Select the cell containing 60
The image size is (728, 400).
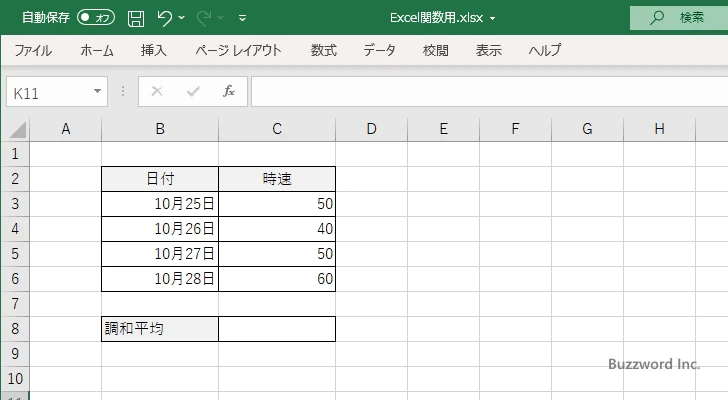[277, 279]
